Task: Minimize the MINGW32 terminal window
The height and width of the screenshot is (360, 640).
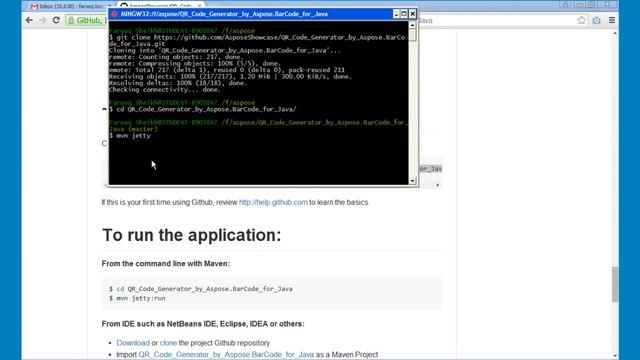Action: [396, 14]
